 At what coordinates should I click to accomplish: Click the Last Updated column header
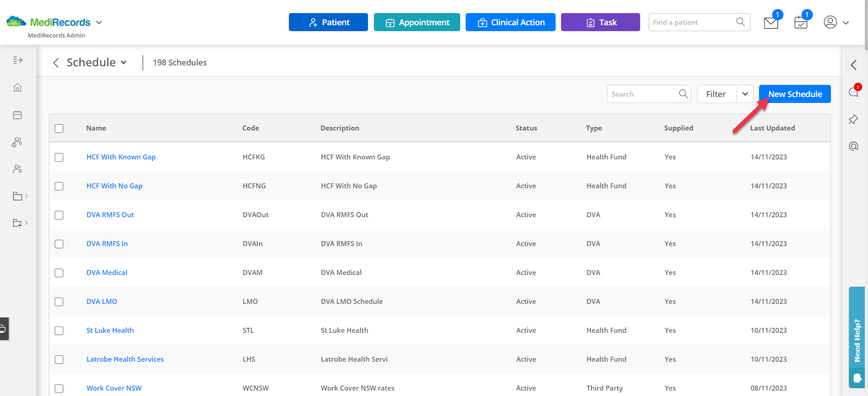pyautogui.click(x=773, y=128)
